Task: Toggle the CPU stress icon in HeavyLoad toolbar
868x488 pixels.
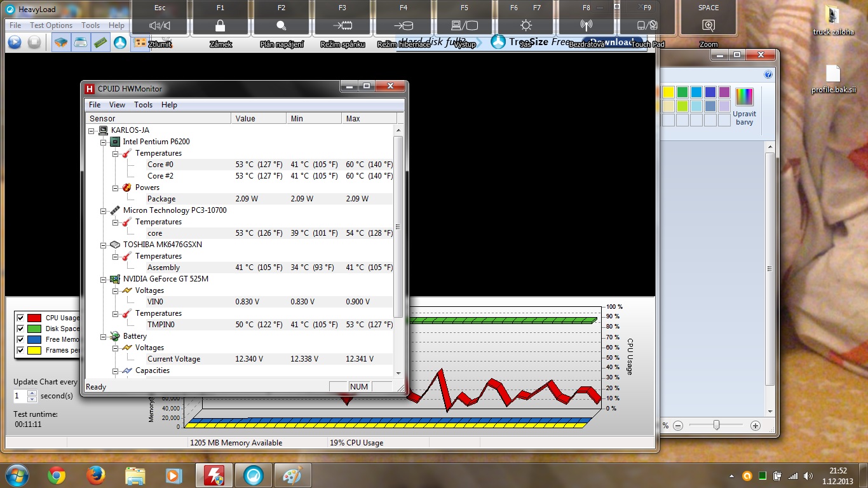Action: point(61,43)
